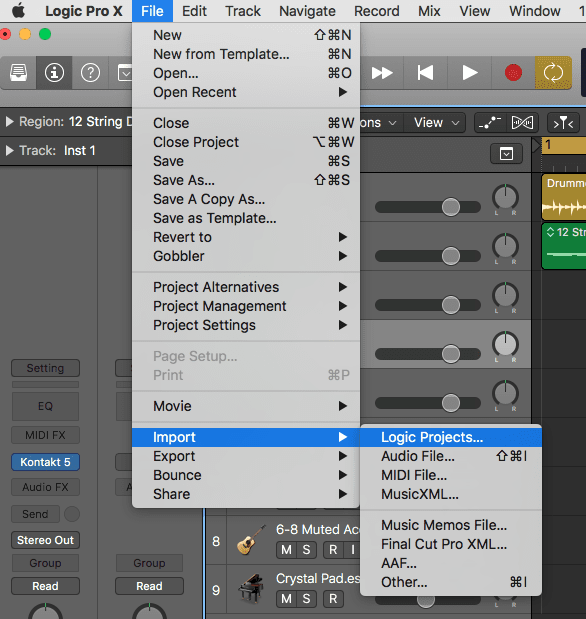Click Save As… in File menu
Screen dimensions: 586x619
click(x=246, y=180)
